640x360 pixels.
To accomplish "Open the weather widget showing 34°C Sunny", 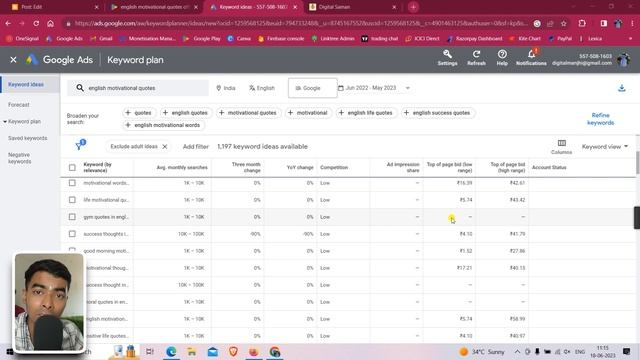I will [482, 351].
